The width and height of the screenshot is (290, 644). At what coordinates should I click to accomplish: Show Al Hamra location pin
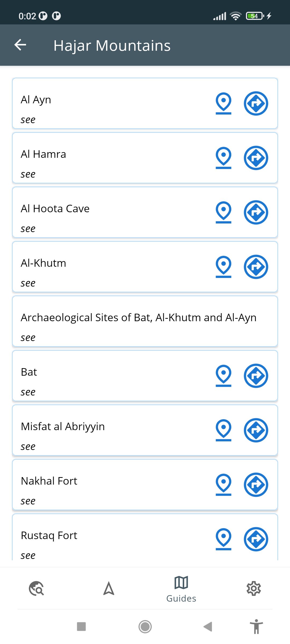(223, 158)
